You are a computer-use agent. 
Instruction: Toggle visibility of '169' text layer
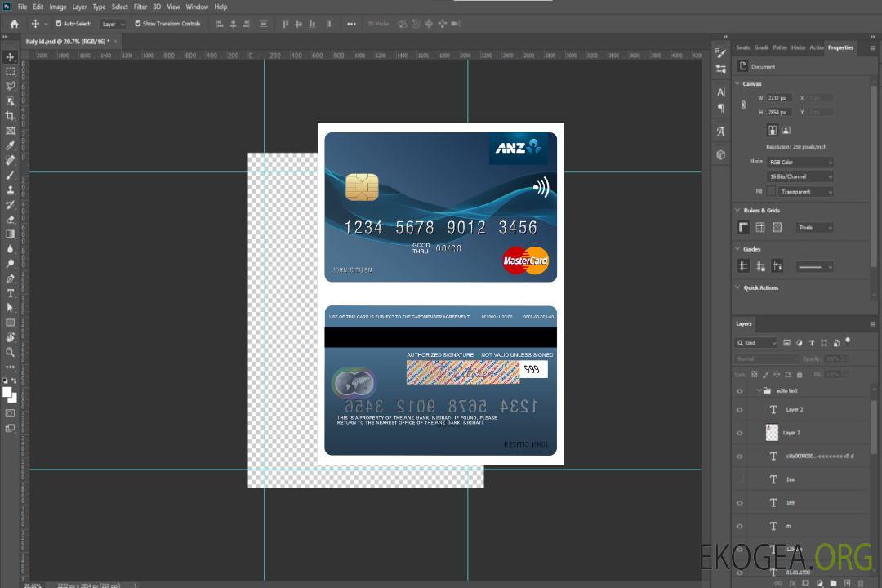[740, 503]
